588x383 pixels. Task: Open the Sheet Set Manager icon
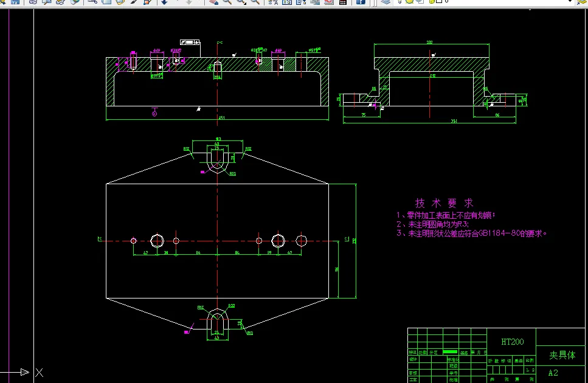tap(315, 1)
